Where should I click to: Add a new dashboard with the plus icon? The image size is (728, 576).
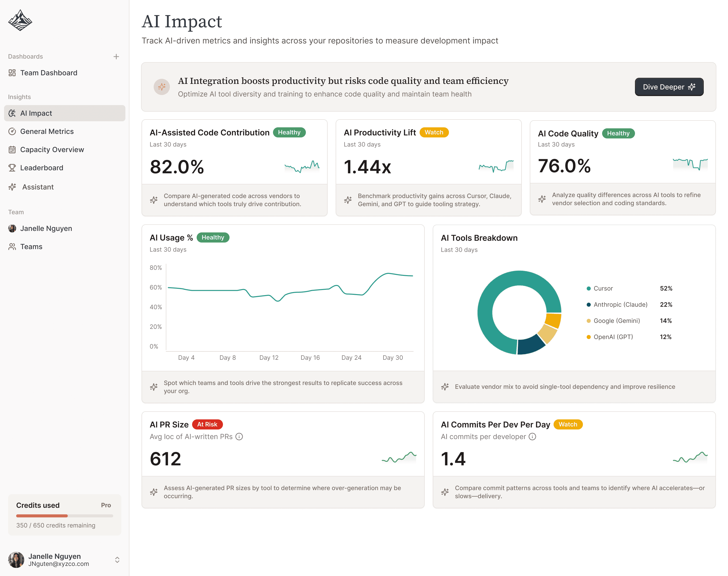116,56
